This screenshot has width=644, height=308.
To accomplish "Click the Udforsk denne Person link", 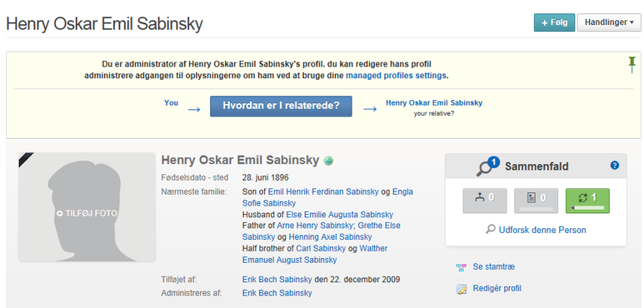I will tap(542, 230).
